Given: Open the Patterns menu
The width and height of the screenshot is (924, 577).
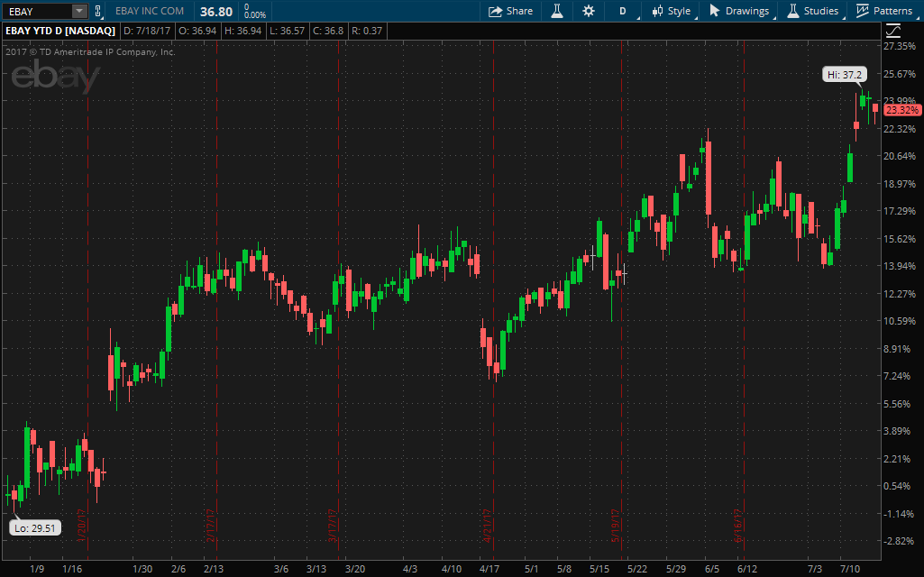Looking at the screenshot, I should [x=884, y=11].
